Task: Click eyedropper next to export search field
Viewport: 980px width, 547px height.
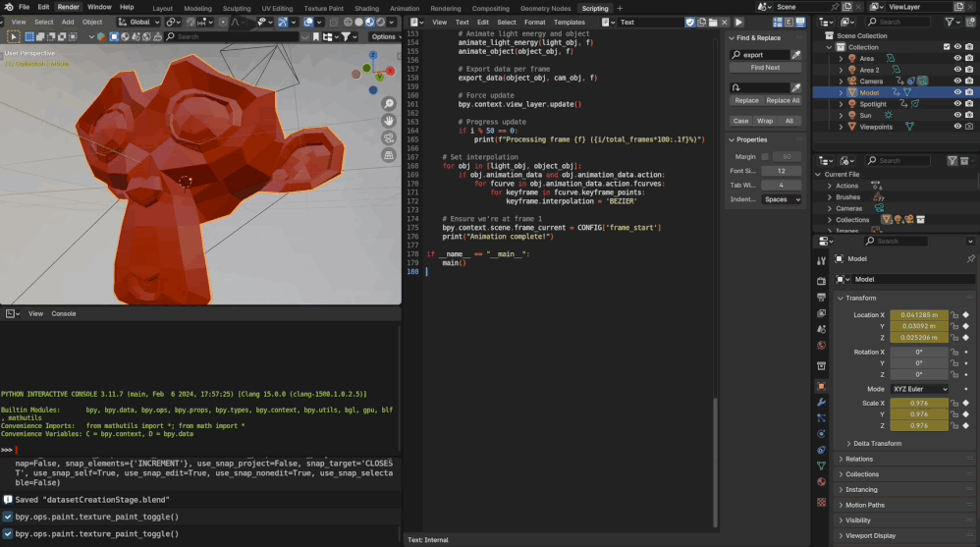Action: (796, 55)
